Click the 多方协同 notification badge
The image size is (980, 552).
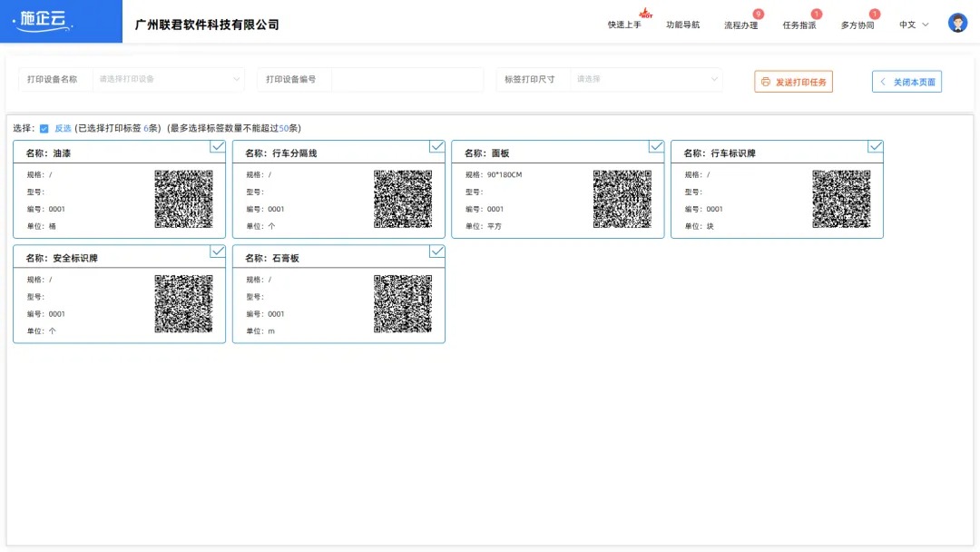872,12
